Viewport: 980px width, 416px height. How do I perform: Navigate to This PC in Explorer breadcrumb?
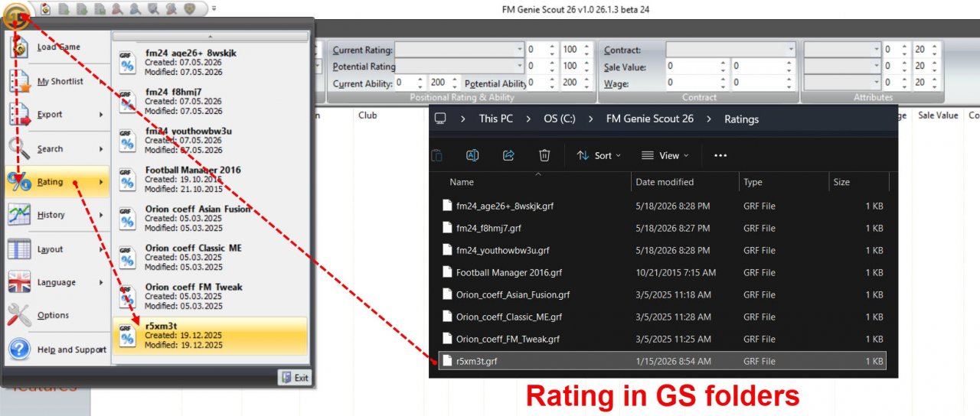click(496, 119)
